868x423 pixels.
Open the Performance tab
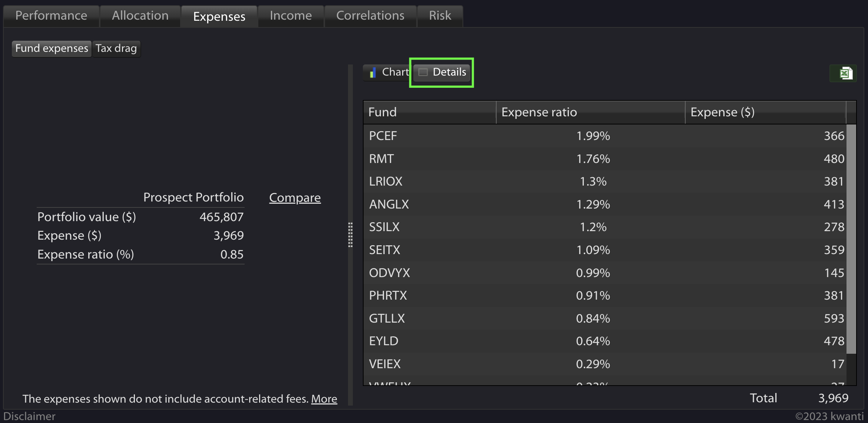(51, 15)
